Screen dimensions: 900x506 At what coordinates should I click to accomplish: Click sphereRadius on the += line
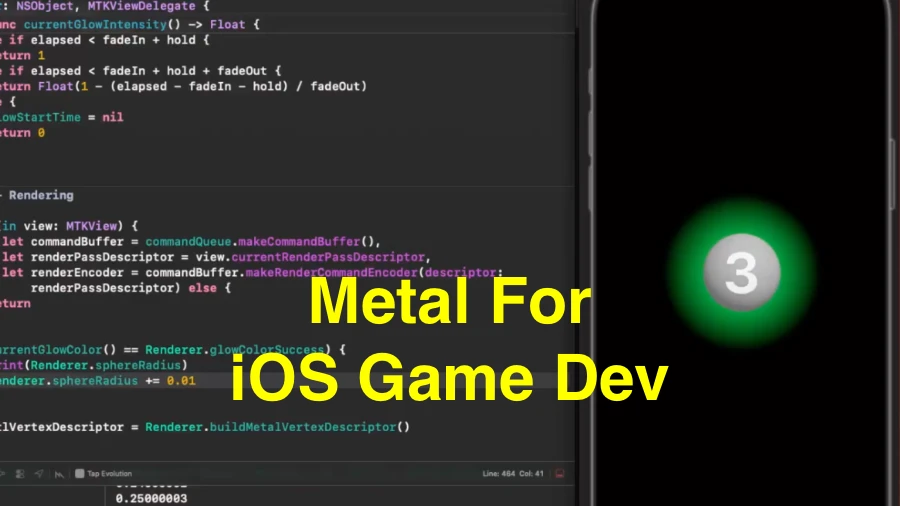tap(95, 381)
